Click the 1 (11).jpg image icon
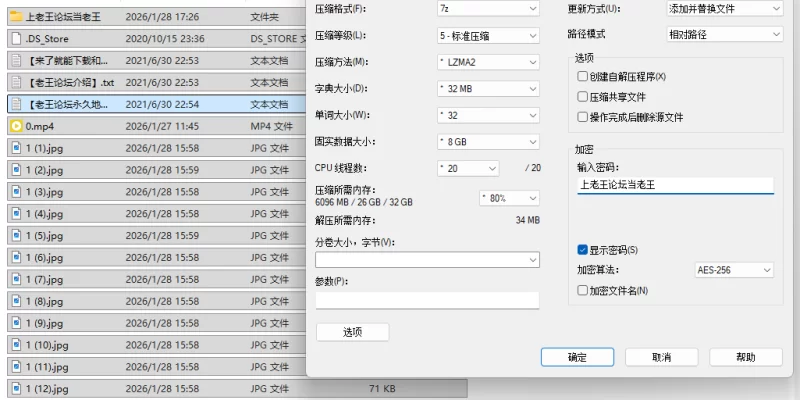Image resolution: width=800 pixels, height=400 pixels. click(16, 367)
